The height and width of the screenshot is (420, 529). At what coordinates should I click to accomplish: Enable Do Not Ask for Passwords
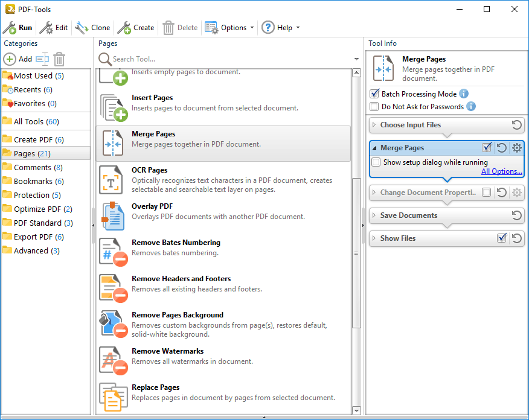(x=374, y=107)
